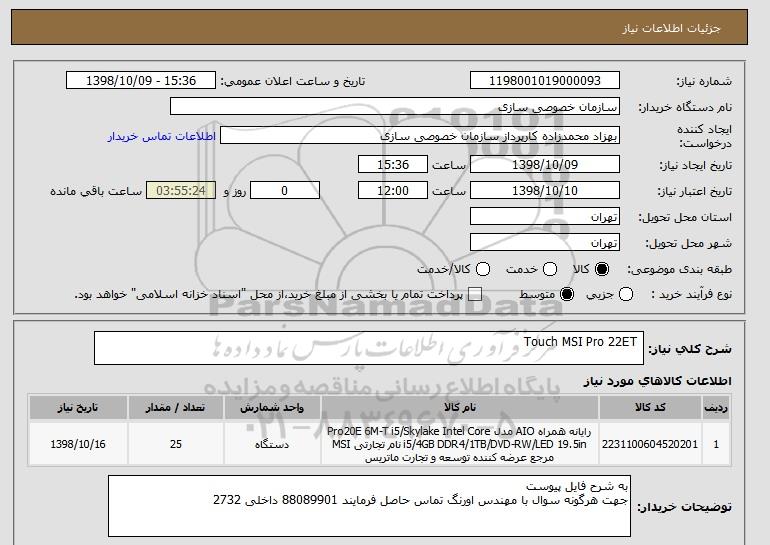
Task: Select the کالا radio button
Action: click(602, 269)
